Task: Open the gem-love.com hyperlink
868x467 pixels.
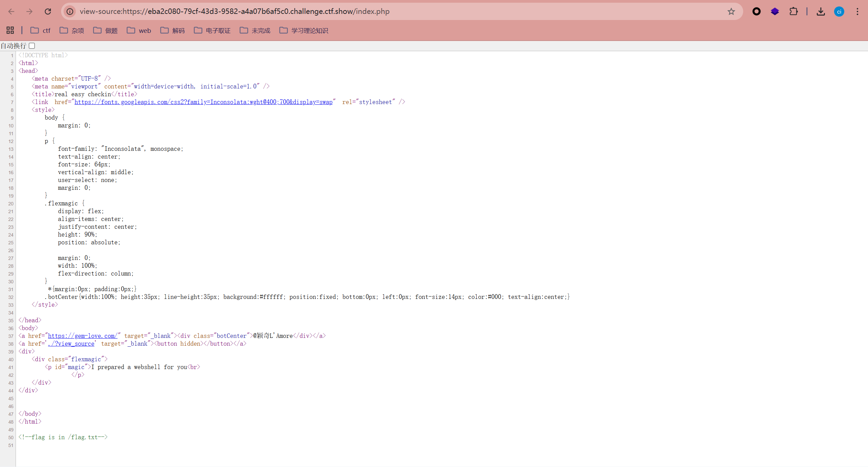Action: [x=82, y=336]
